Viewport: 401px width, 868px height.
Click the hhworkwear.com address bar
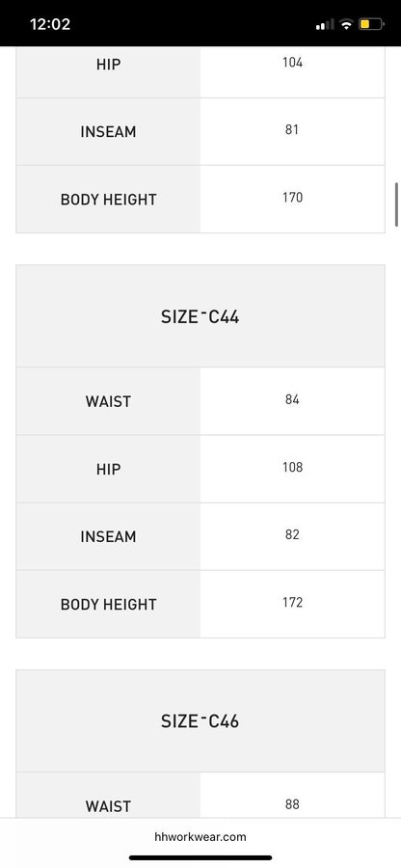[200, 836]
